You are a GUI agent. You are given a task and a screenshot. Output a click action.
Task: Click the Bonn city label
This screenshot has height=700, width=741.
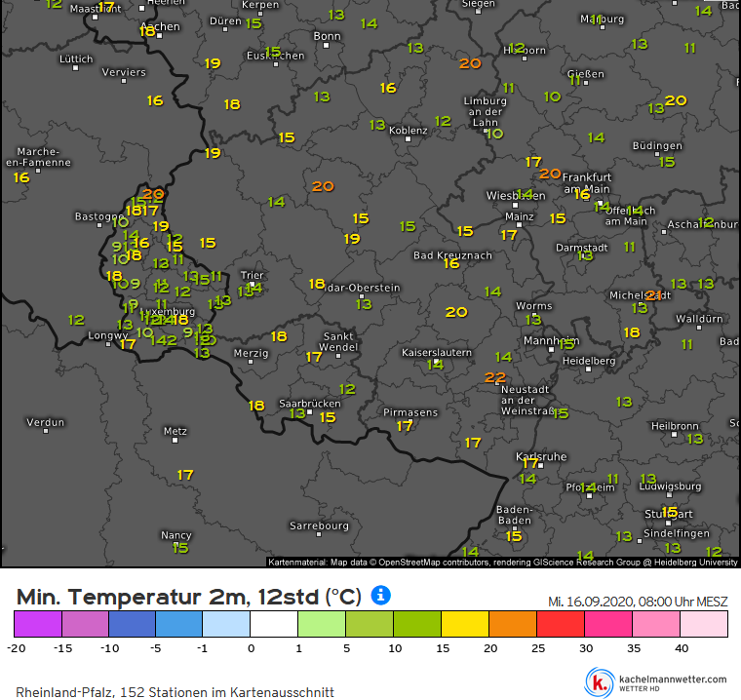tap(327, 36)
